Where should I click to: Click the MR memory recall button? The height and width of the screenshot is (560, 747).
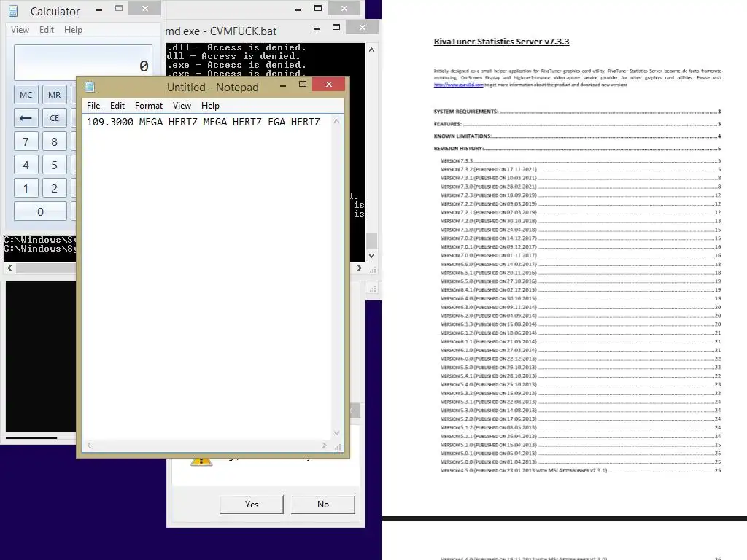coord(54,95)
